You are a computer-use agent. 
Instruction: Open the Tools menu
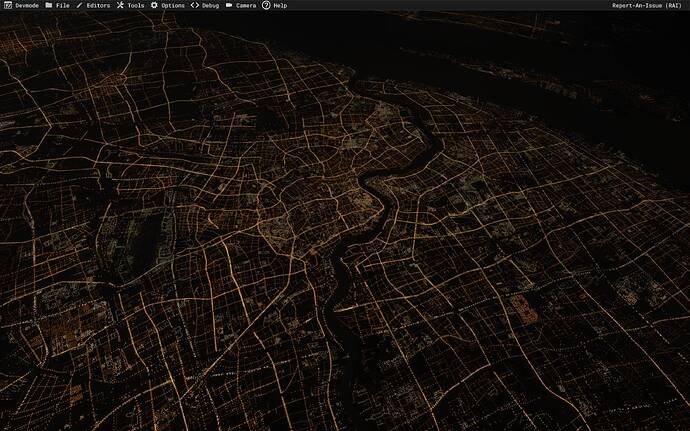tap(130, 5)
